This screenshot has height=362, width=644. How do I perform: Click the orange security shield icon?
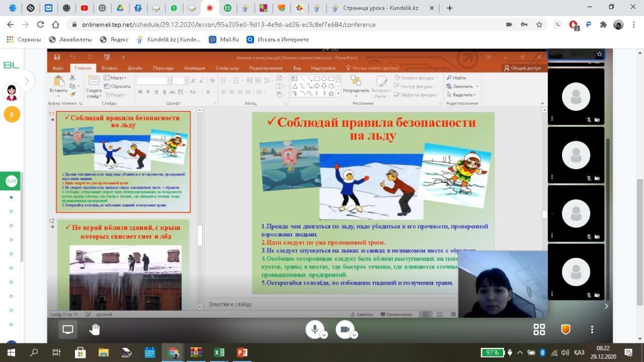[566, 329]
